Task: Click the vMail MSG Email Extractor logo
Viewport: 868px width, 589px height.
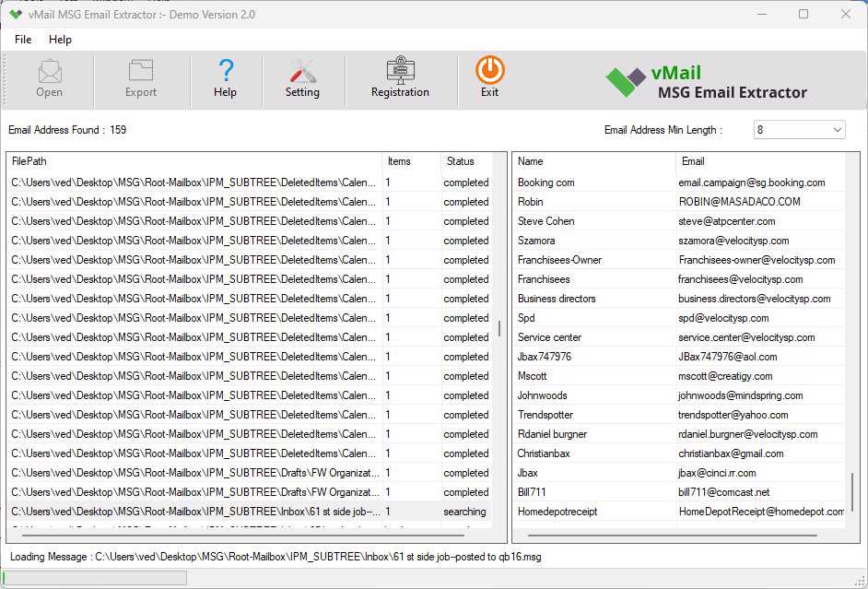Action: [x=707, y=82]
